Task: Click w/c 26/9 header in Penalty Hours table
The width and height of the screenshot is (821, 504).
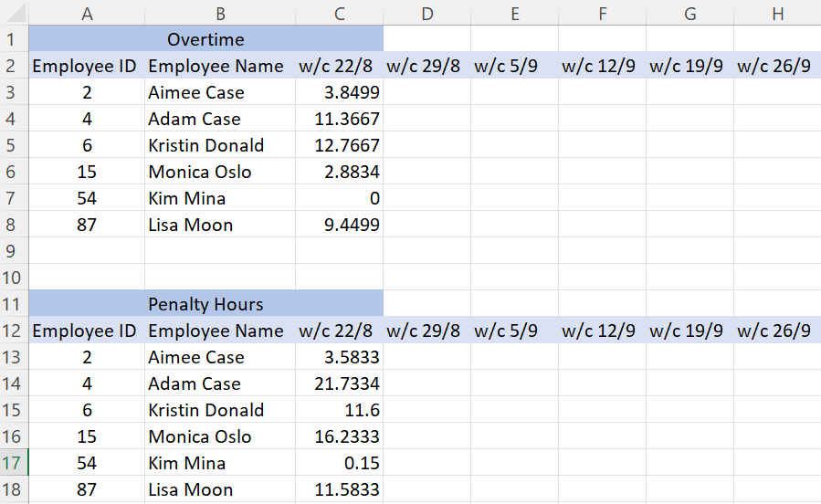Action: tap(777, 331)
